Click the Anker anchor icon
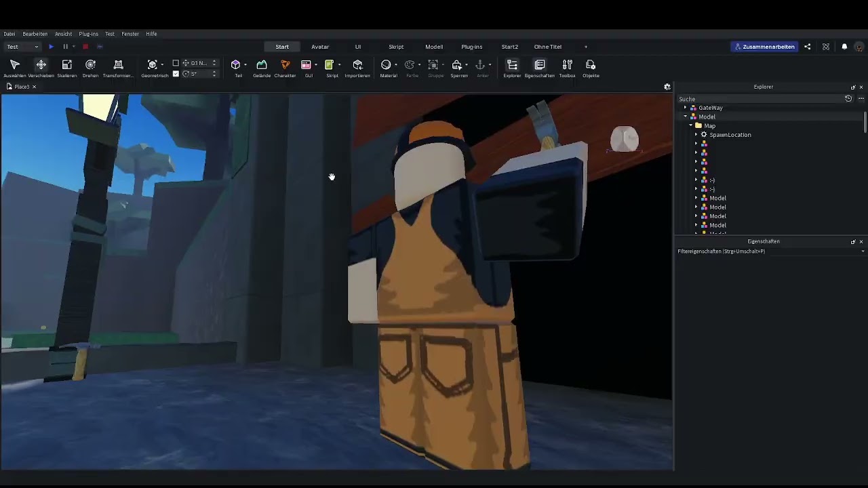 480,65
